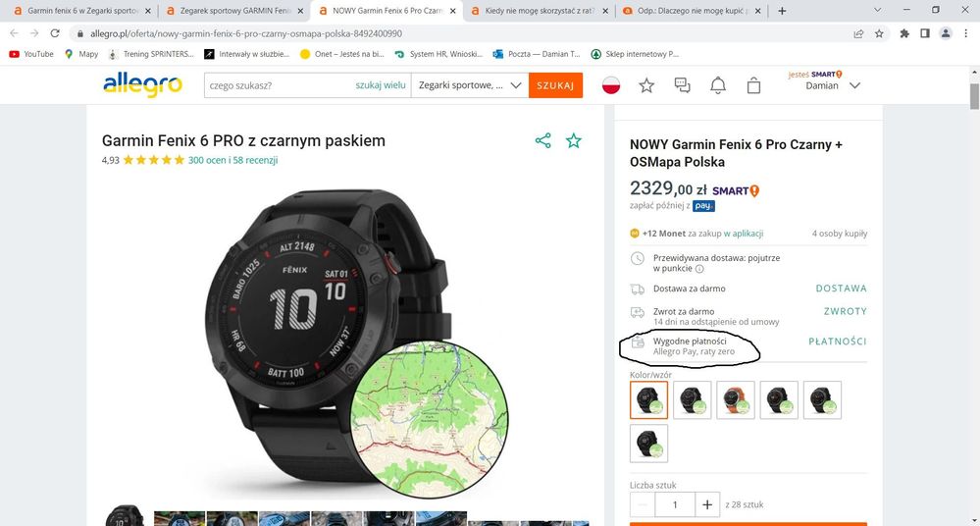Increase quantity with the plus button
This screenshot has height=526, width=980.
point(707,504)
